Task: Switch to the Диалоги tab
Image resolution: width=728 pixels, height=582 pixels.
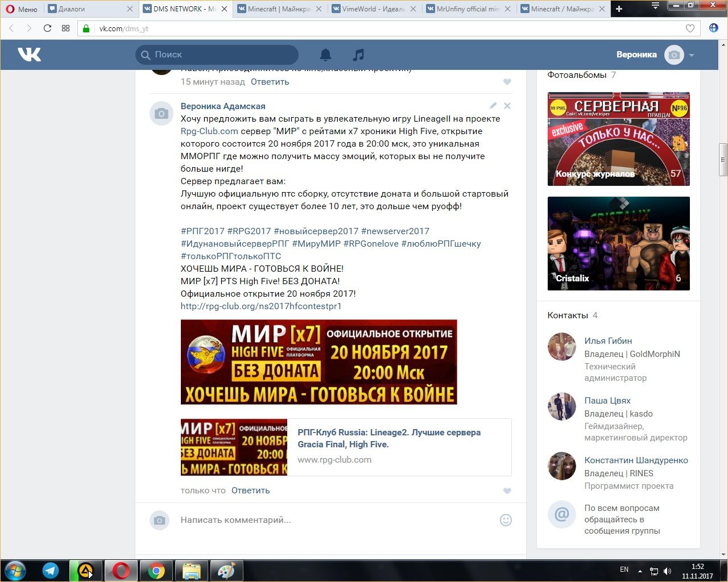Action: tap(91, 9)
